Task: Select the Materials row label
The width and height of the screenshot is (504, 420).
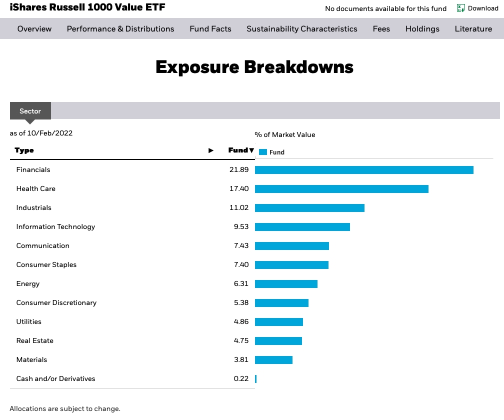Action: coord(31,359)
